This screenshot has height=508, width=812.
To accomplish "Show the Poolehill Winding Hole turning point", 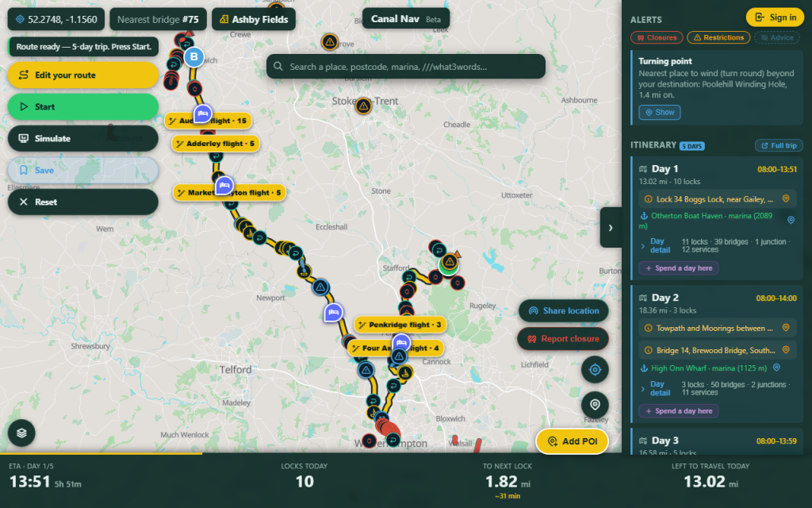I will pos(659,113).
